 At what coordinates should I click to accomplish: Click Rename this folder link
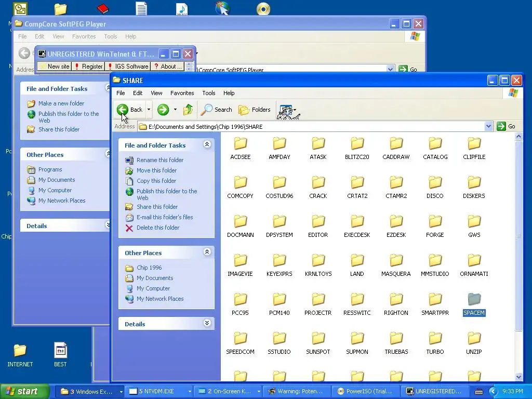coord(160,160)
